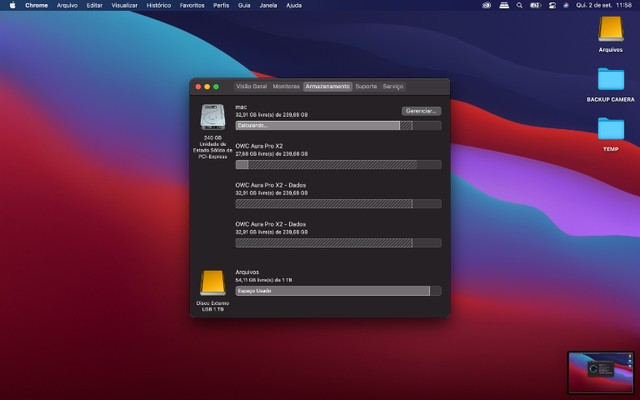Switch to the Suporte tab
The image size is (640, 400).
click(366, 87)
